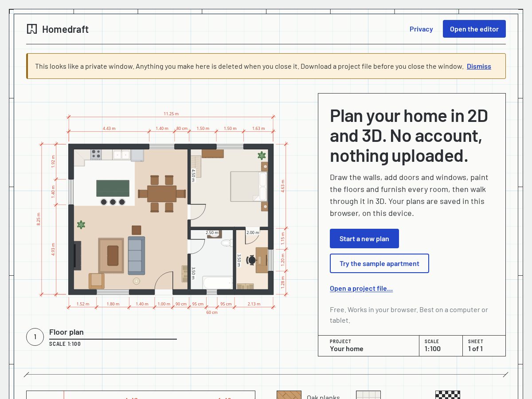Click the PROJECT Your home title block cell
The width and height of the screenshot is (532, 399).
(x=369, y=346)
